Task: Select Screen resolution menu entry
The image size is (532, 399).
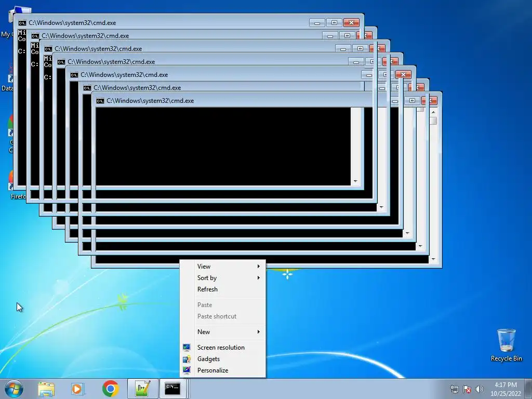Action: pyautogui.click(x=222, y=348)
